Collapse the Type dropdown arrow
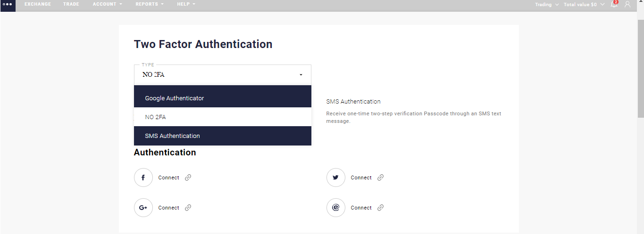Viewport: 644px width, 234px height. click(301, 75)
